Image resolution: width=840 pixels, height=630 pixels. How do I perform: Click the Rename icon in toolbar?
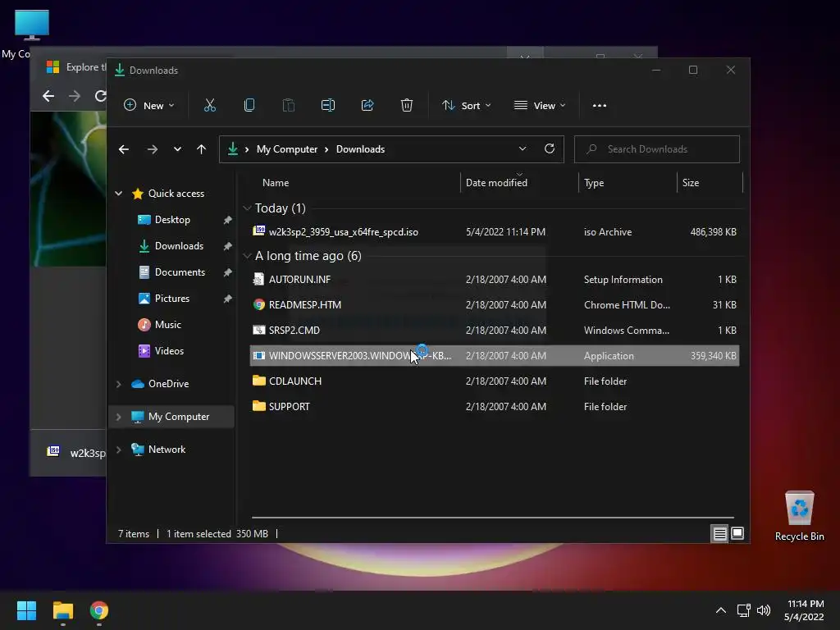pos(328,106)
